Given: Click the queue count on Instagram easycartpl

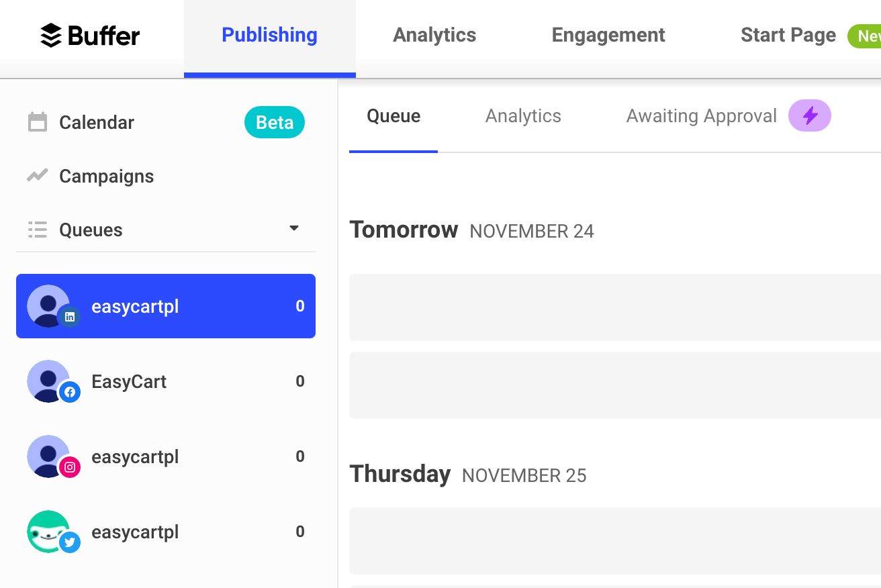Looking at the screenshot, I should point(300,456).
